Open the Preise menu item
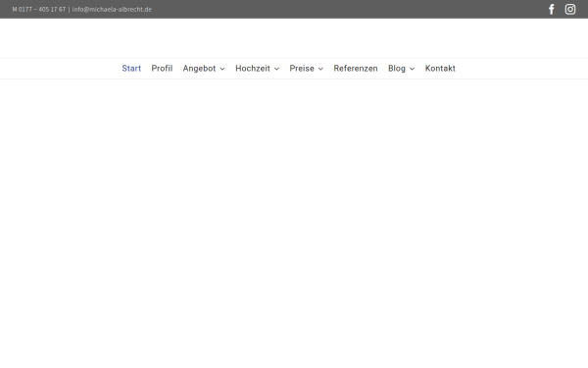 [x=302, y=69]
